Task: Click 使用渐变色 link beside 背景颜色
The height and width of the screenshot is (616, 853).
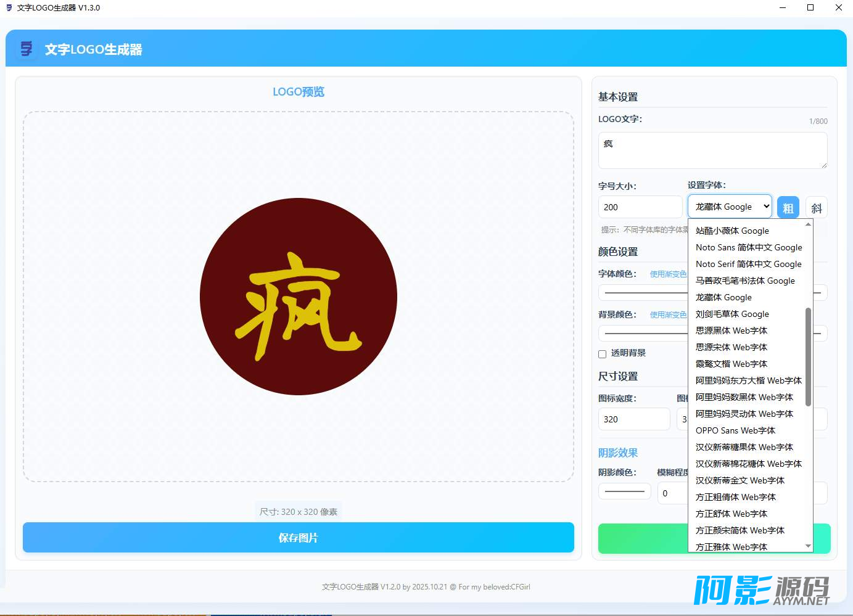Action: pos(667,315)
